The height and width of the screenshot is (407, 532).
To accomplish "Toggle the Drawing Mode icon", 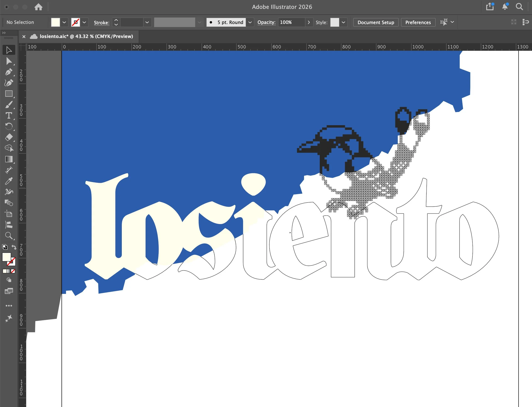I will [9, 280].
